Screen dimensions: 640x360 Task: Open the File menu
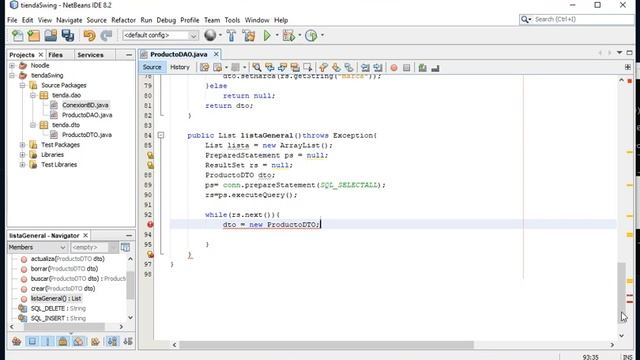pos(12,20)
